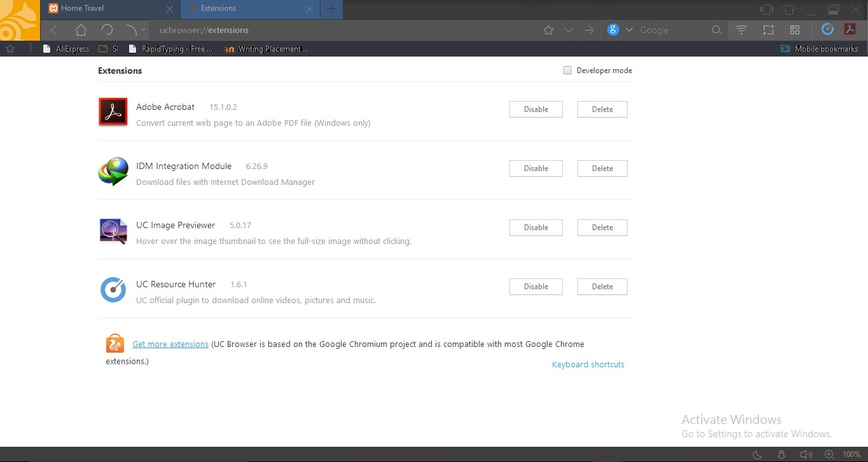
Task: Enable the Developer mode checkbox
Action: [x=567, y=71]
